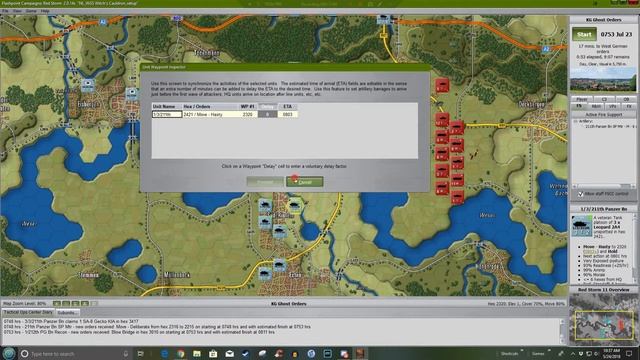Click fire support list horizontal scrollbar

coord(604,186)
